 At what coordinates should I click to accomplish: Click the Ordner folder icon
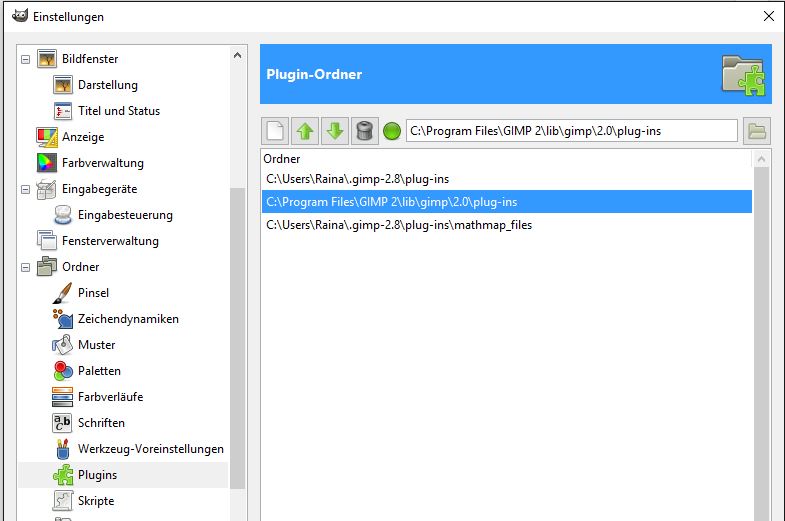point(47,267)
